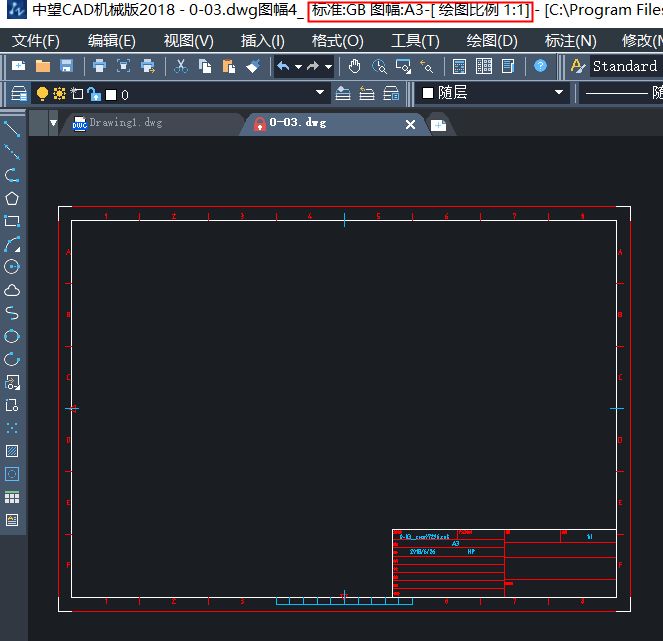
Task: Choose the Rectangle drawing tool
Action: [12, 221]
